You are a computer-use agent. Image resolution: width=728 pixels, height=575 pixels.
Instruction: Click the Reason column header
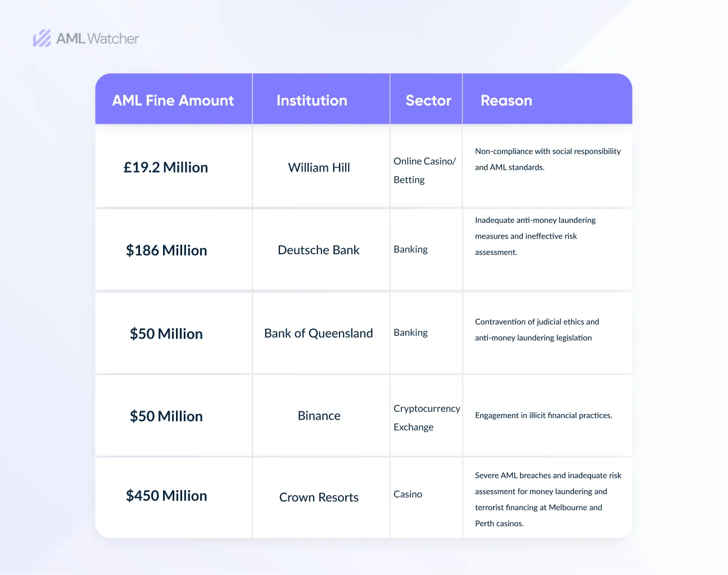[506, 100]
